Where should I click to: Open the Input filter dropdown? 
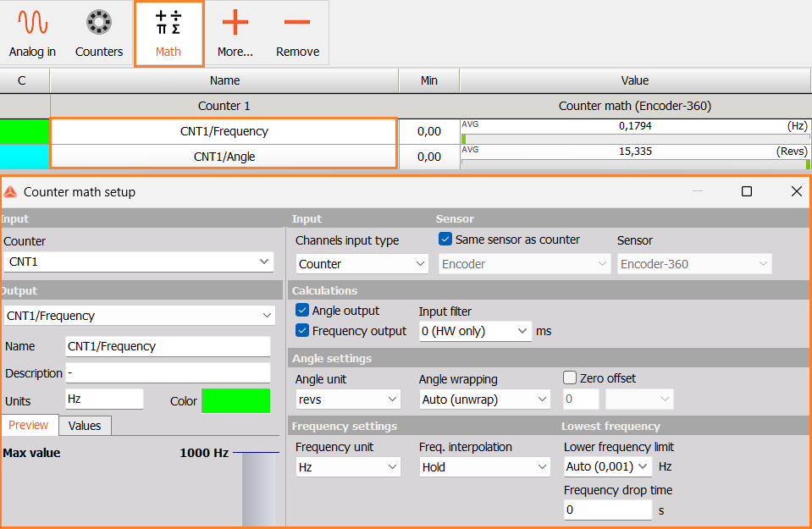click(475, 331)
